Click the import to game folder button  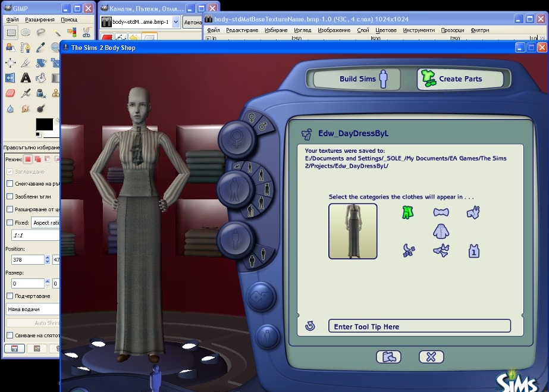point(388,357)
